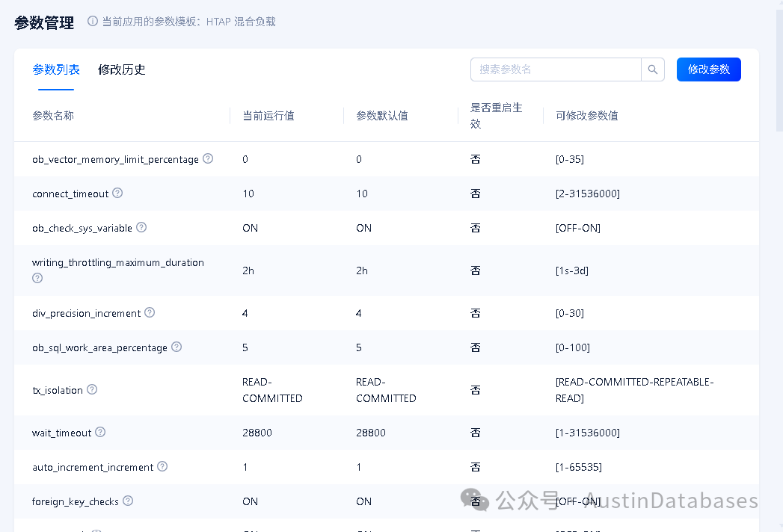View help icon for ob_sql_work_area_percentage
Screen dimensions: 783x532
(176, 347)
